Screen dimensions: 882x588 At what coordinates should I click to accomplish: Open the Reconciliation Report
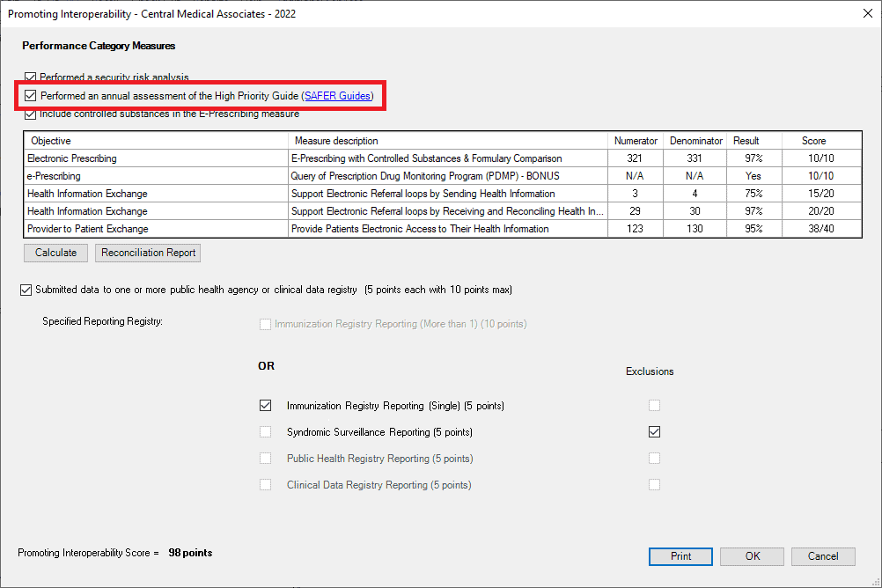click(x=148, y=253)
